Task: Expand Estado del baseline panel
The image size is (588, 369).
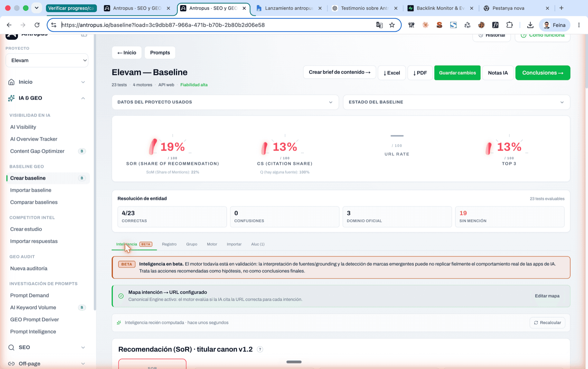Action: [x=456, y=102]
